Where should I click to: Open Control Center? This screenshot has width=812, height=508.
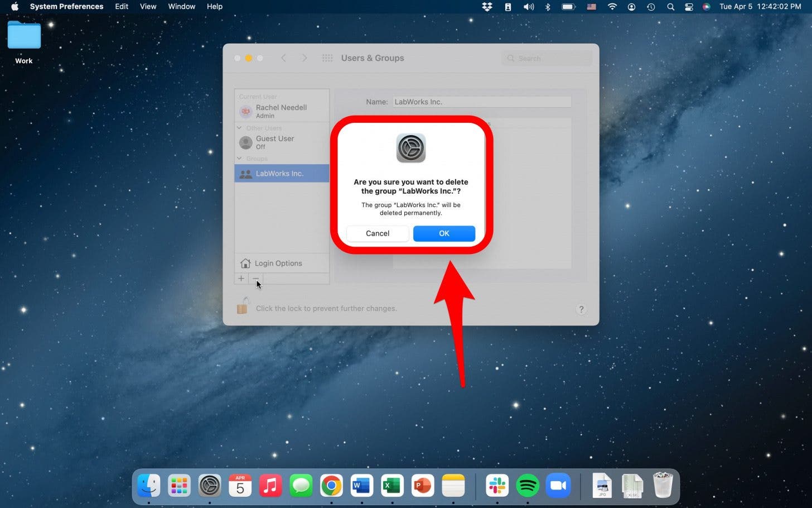click(x=689, y=7)
